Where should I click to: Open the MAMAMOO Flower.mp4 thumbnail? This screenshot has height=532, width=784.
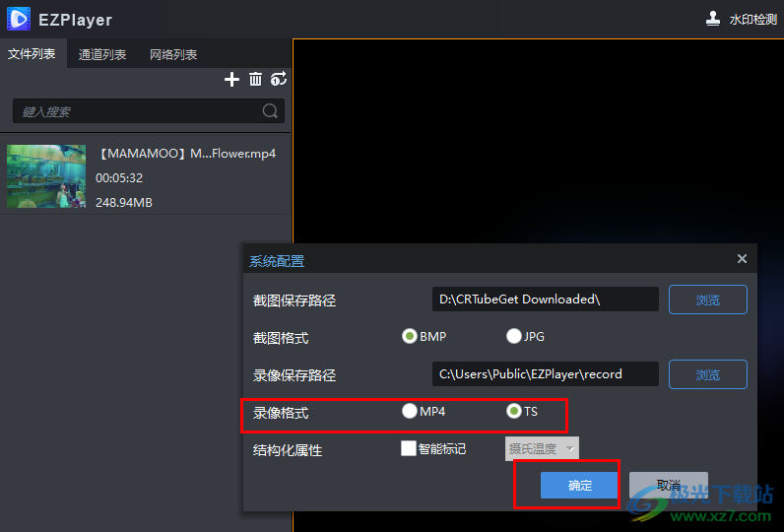tap(46, 176)
